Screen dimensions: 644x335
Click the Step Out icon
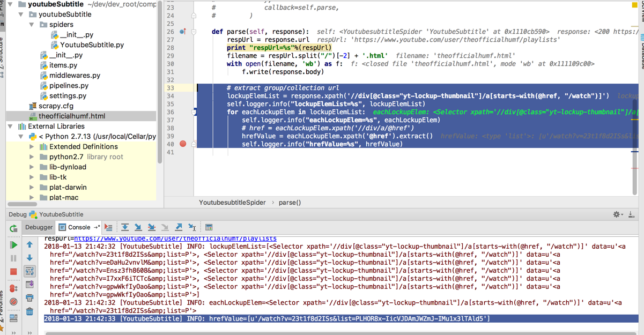179,227
